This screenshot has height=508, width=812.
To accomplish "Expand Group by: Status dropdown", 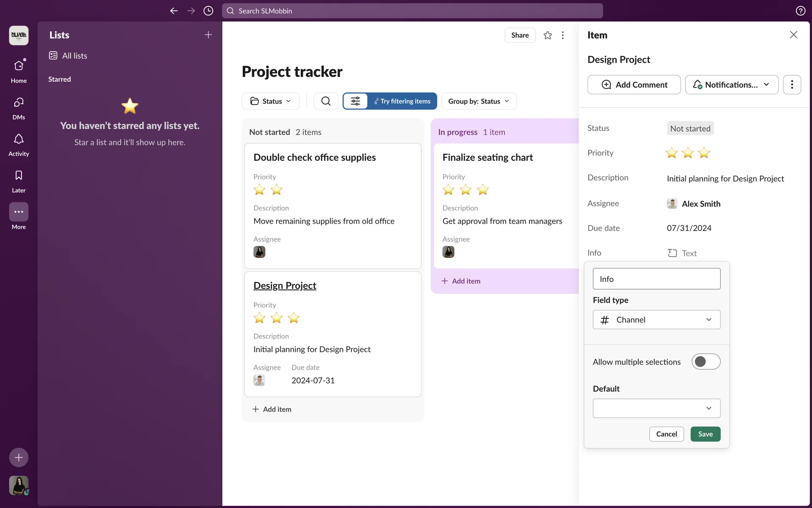I will (479, 101).
